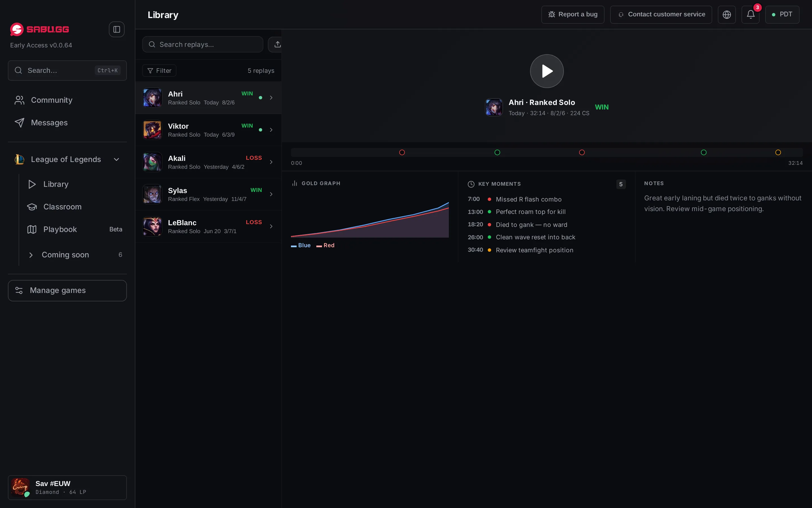Click the Sylas champion portrait
This screenshot has height=508, width=812.
pyautogui.click(x=152, y=194)
